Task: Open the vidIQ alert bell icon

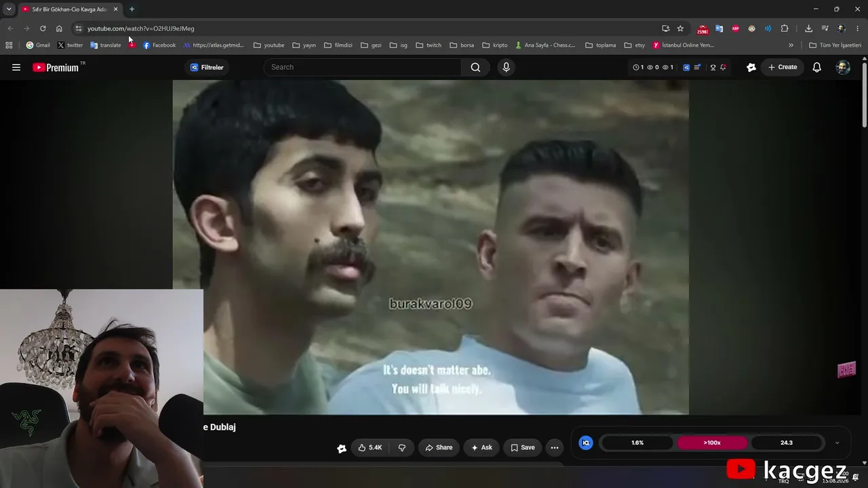Action: point(723,67)
